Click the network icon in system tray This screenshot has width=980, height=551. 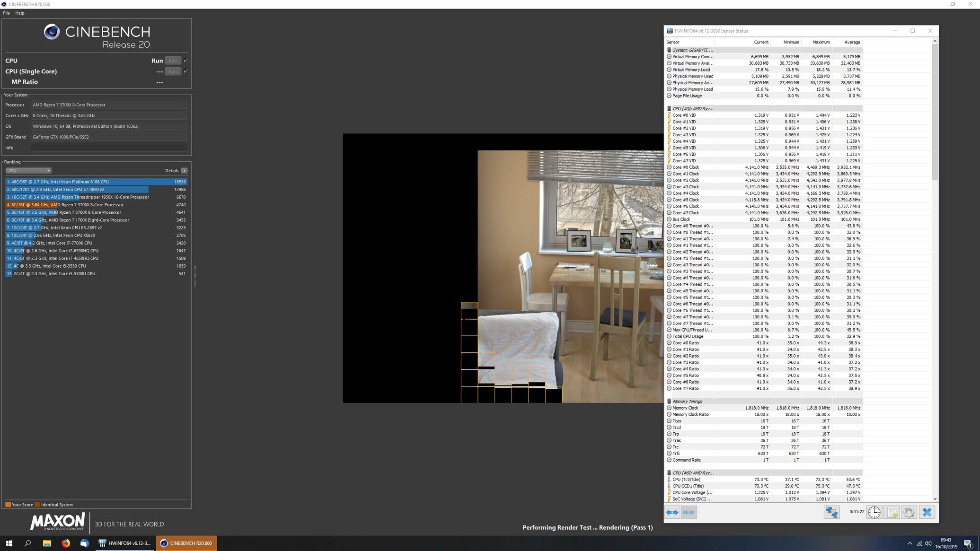(919, 543)
